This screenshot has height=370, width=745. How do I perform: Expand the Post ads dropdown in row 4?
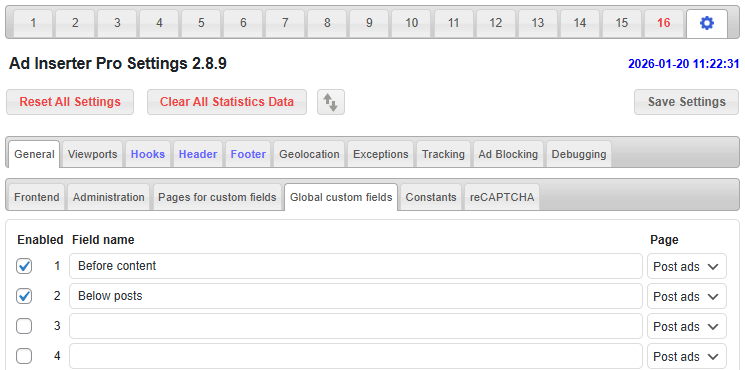pyautogui.click(x=687, y=356)
